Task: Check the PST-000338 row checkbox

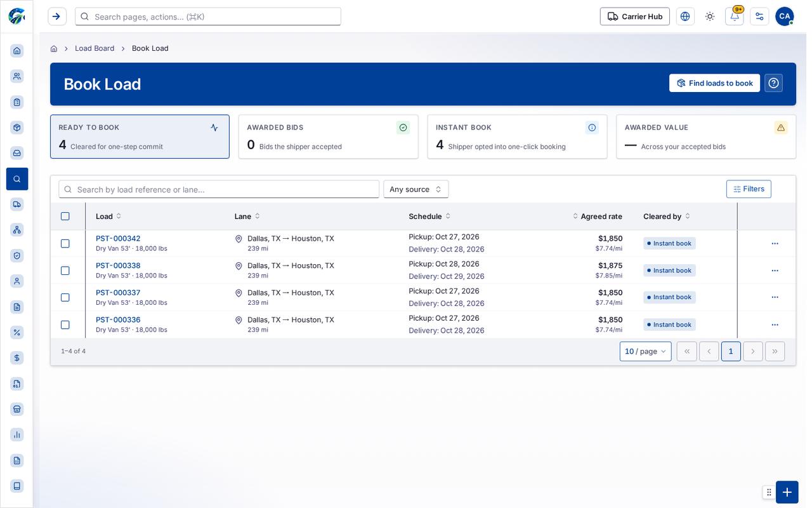Action: pos(65,271)
